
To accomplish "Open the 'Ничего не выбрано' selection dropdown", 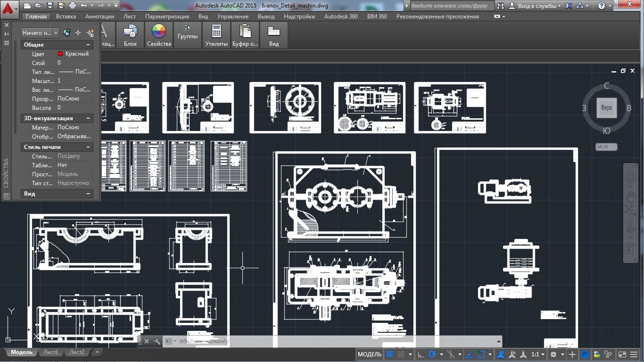I will (40, 33).
